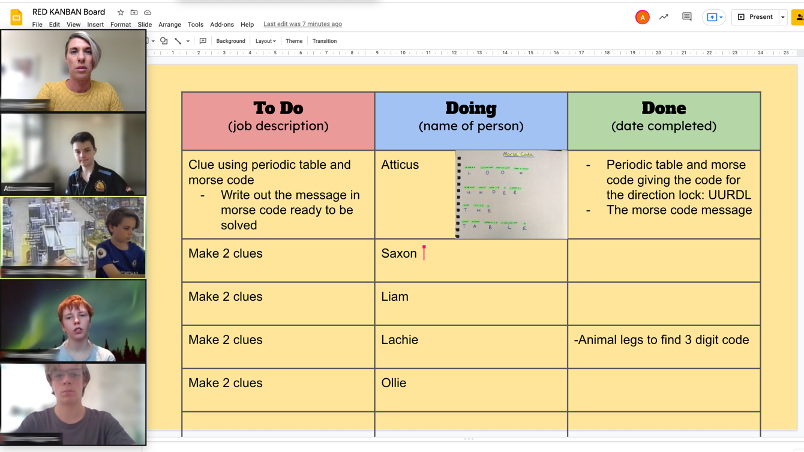Check the cloud save status icon
Image resolution: width=804 pixels, height=452 pixels.
[x=148, y=12]
